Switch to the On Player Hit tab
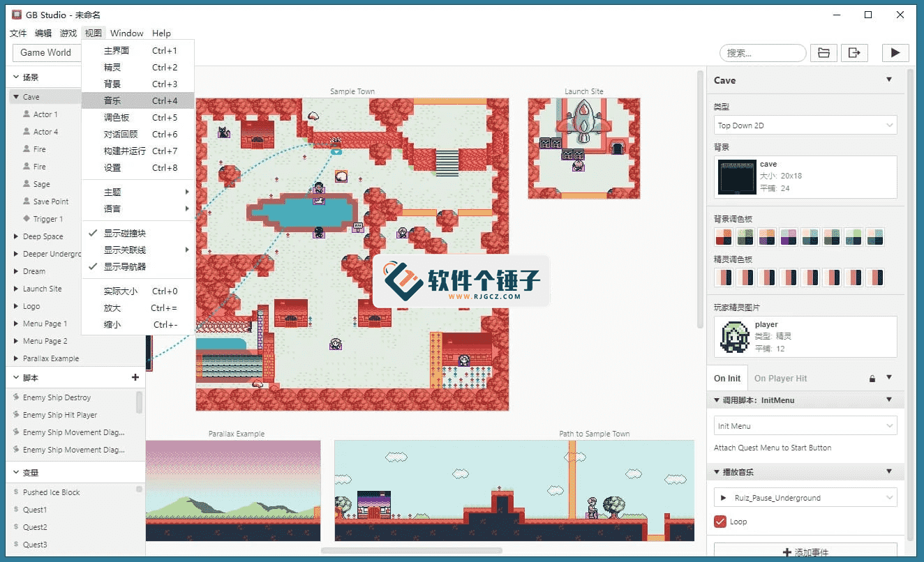This screenshot has width=924, height=562. (780, 378)
